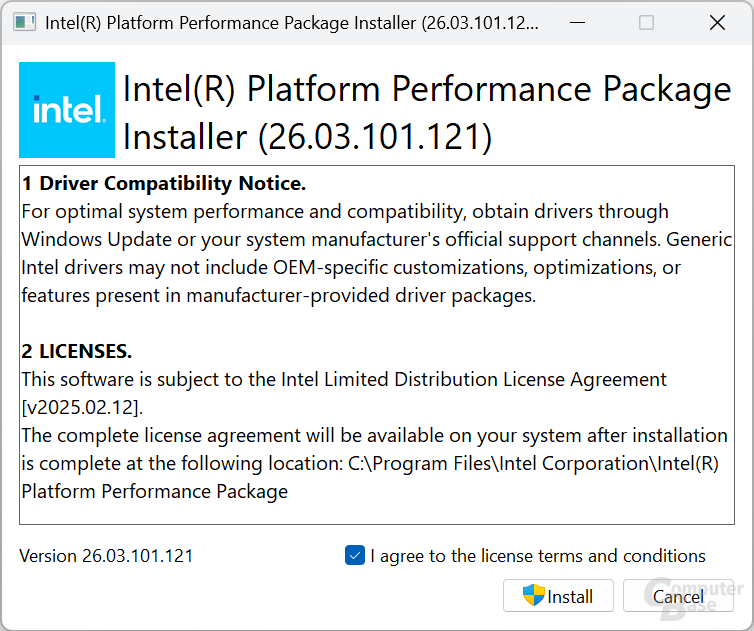
Task: Click the '2 LICENSES.' section heading
Action: [77, 352]
